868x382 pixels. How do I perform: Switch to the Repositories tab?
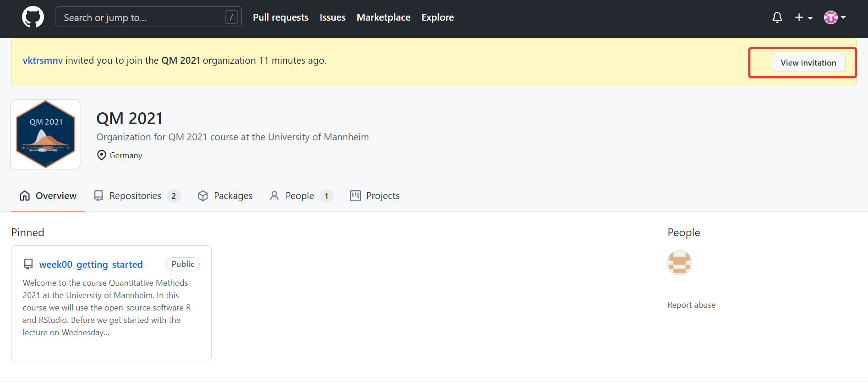pos(136,196)
